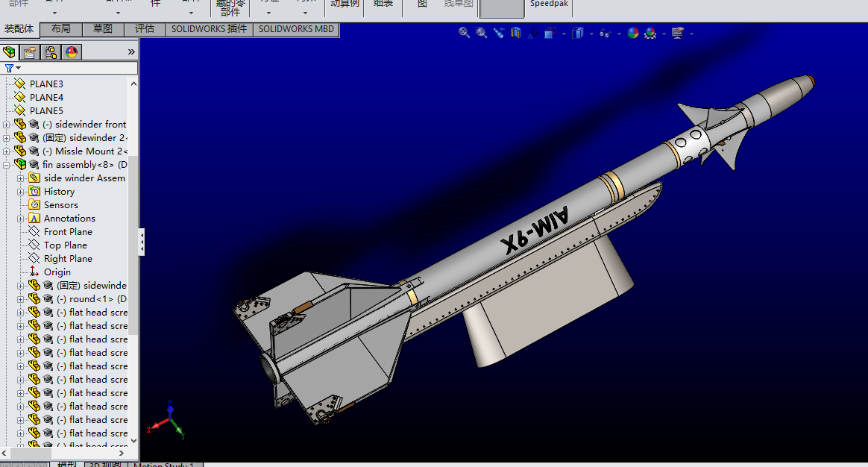The width and height of the screenshot is (868, 467).
Task: Click the View Settings monitor icon
Action: click(678, 34)
